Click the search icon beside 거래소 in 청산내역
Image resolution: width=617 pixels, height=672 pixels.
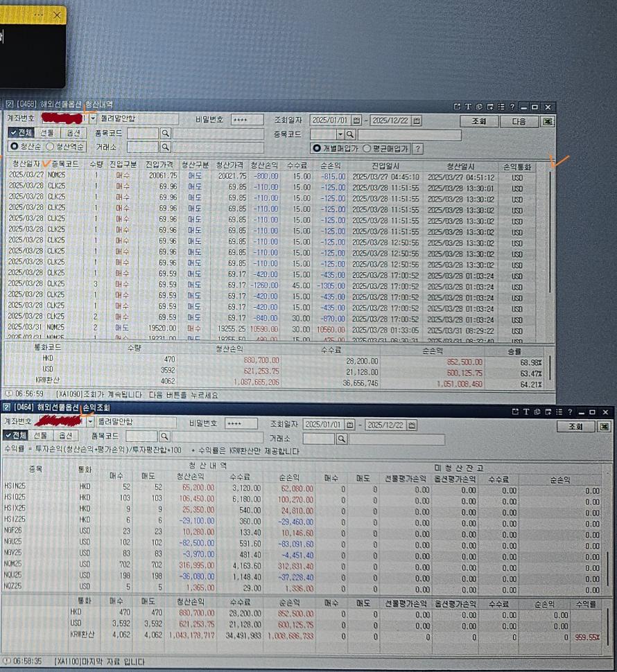[x=166, y=147]
